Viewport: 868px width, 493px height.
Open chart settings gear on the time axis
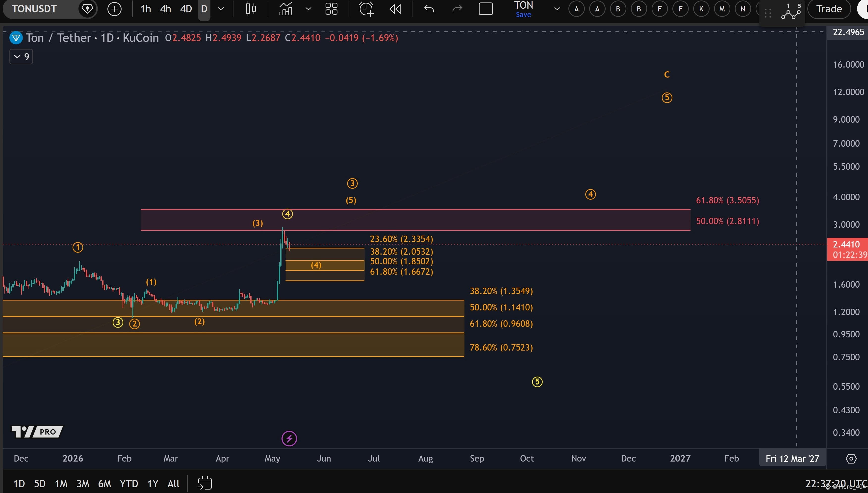point(851,459)
